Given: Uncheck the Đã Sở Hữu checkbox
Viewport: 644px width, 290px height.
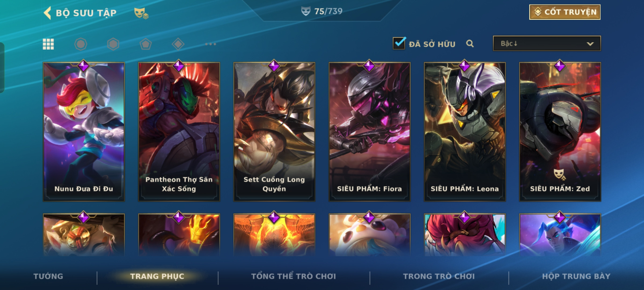Looking at the screenshot, I should [399, 43].
